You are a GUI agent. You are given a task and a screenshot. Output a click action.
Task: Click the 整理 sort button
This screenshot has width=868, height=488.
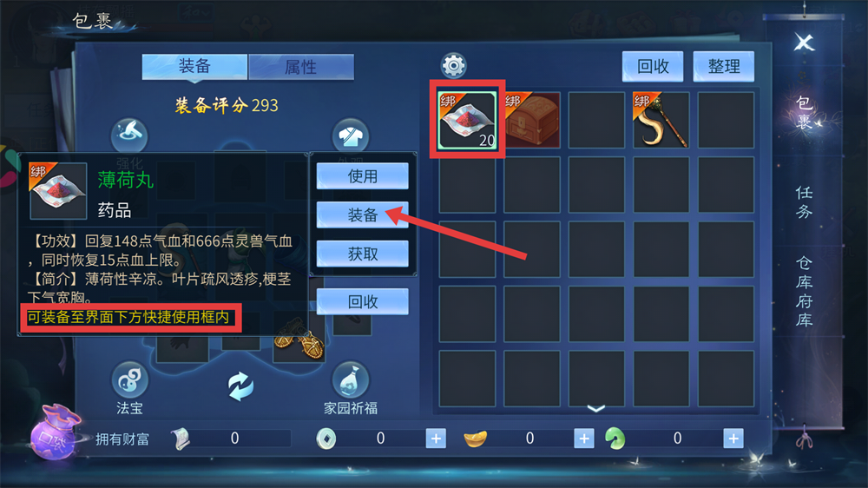[x=724, y=67]
